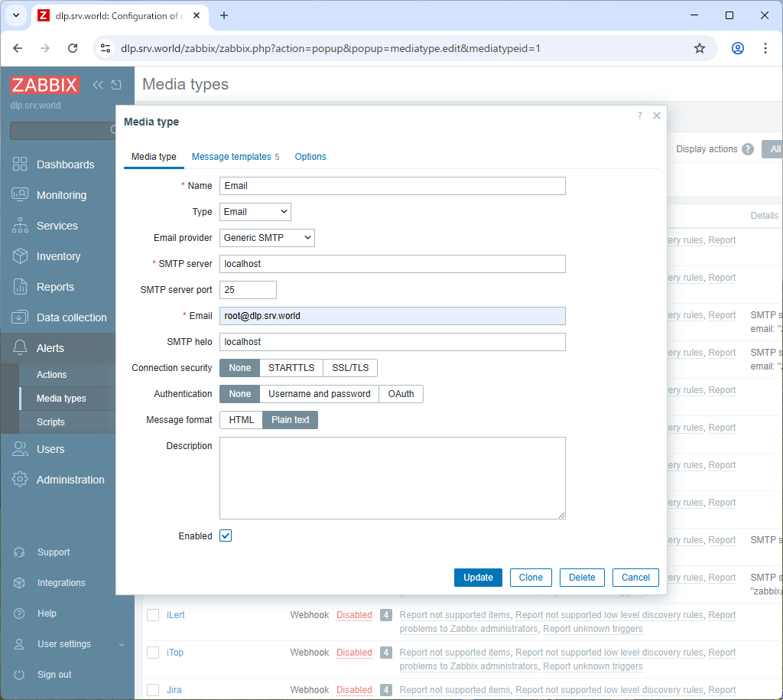Choose HTML message format
The image size is (783, 700).
241,420
